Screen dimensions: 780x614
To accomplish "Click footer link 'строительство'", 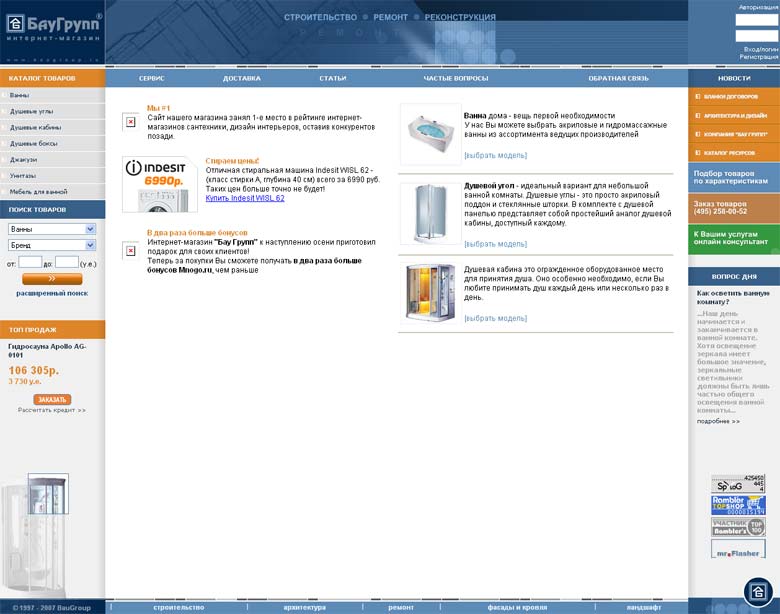I will pyautogui.click(x=179, y=608).
